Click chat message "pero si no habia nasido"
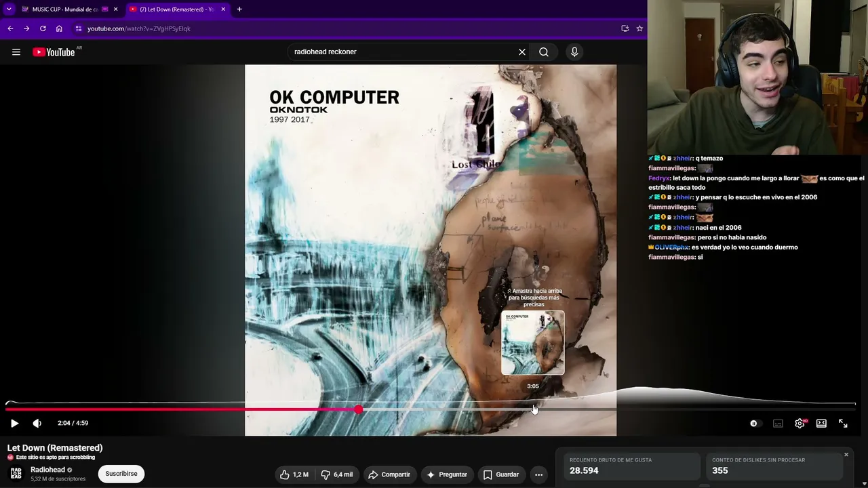The height and width of the screenshot is (488, 868). click(x=733, y=237)
